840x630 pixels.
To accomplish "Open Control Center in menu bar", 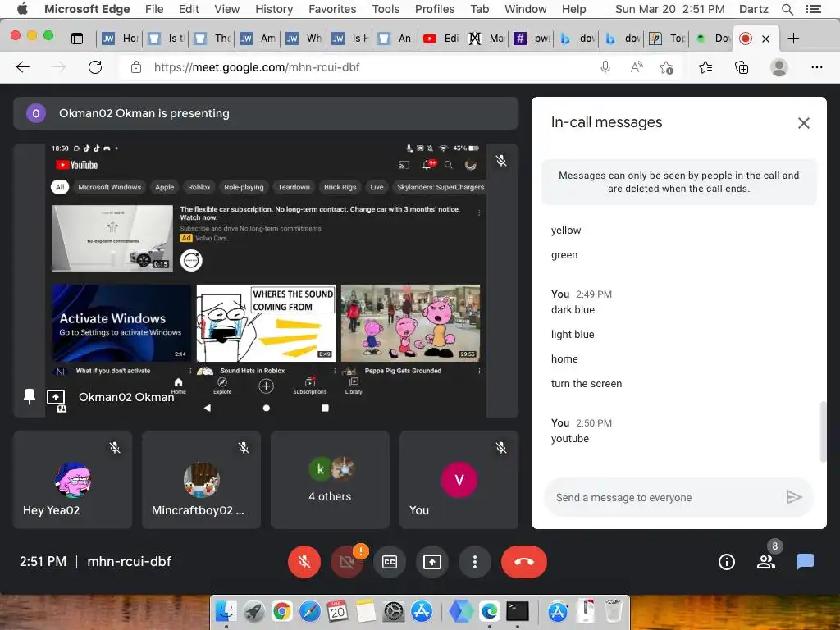I will (813, 9).
